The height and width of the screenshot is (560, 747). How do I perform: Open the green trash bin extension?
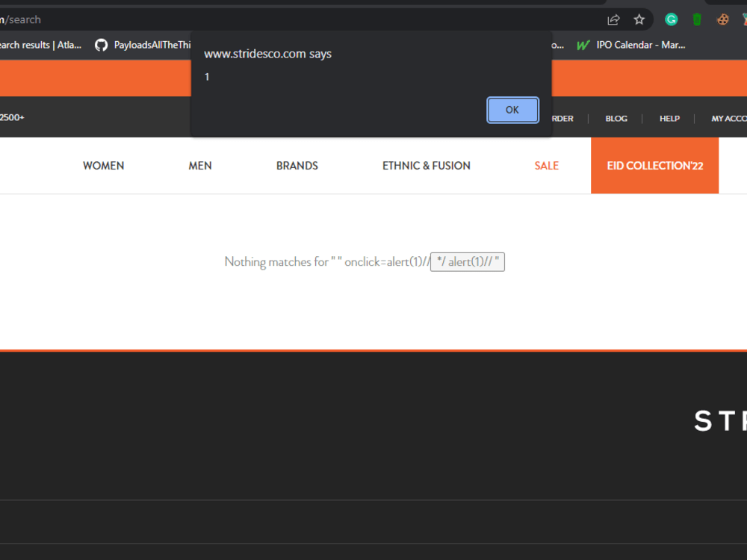coord(697,19)
